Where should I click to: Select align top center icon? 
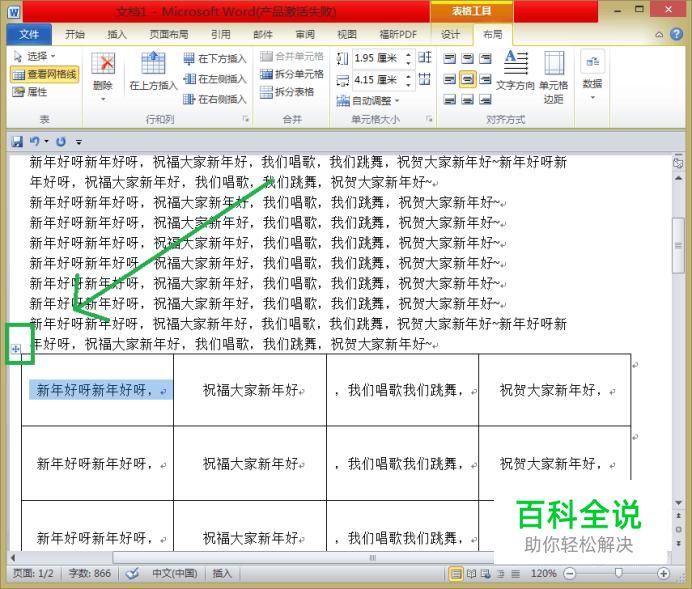tap(467, 58)
